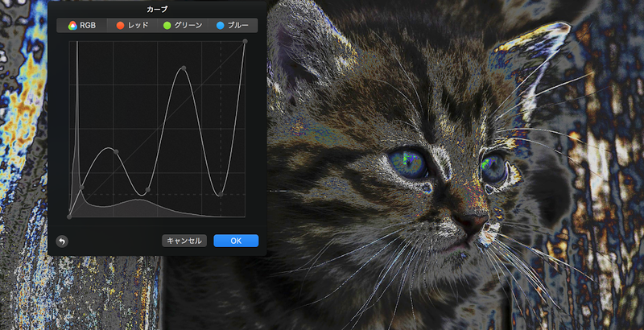
Task: Click the control point beside the histogram spike
Action: (x=81, y=188)
